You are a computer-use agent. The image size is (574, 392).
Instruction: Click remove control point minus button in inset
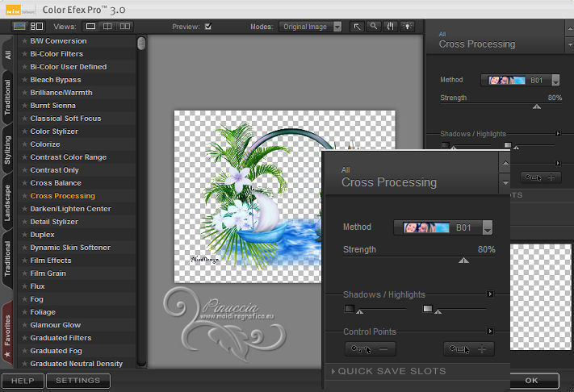(x=370, y=349)
